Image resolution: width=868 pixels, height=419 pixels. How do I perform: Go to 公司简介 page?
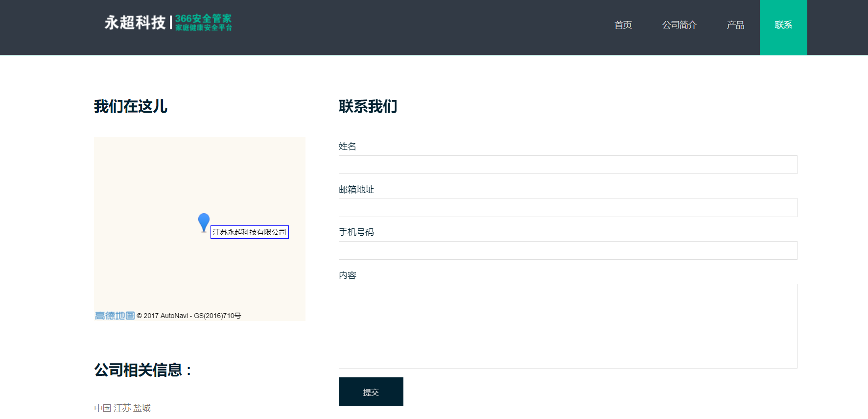(x=680, y=25)
